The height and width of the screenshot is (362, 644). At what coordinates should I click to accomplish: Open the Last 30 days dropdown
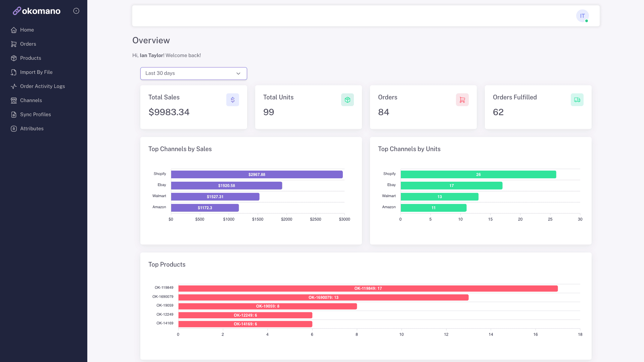point(194,74)
